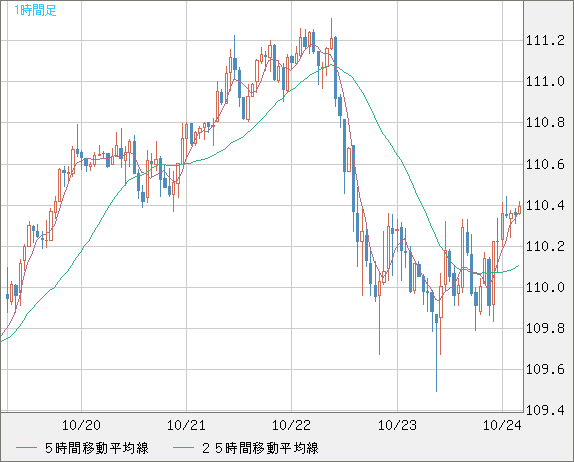Image resolution: width=574 pixels, height=462 pixels.
Task: Click the 10/23 date label
Action: pyautogui.click(x=397, y=425)
